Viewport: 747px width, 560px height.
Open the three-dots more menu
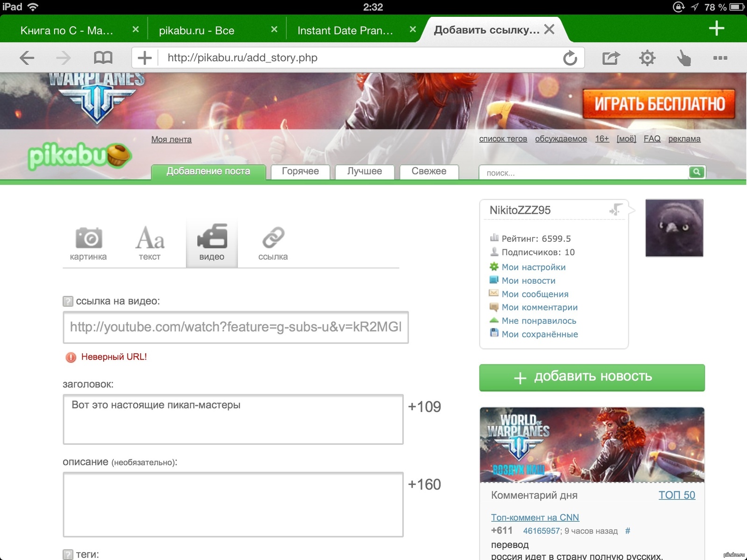tap(720, 58)
